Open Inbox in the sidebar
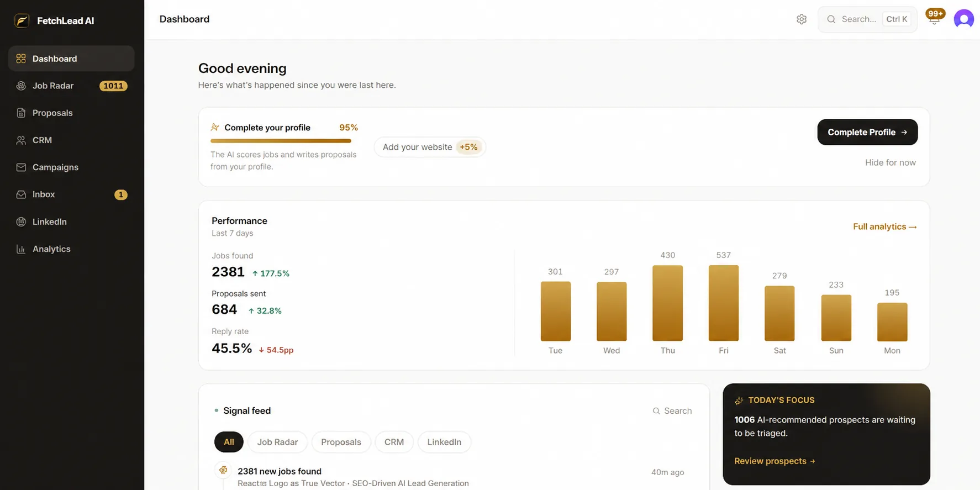Viewport: 980px width, 490px height. point(71,194)
